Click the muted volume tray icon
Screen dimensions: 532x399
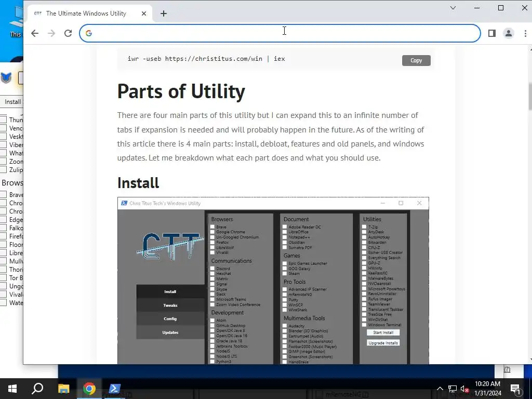pyautogui.click(x=464, y=389)
